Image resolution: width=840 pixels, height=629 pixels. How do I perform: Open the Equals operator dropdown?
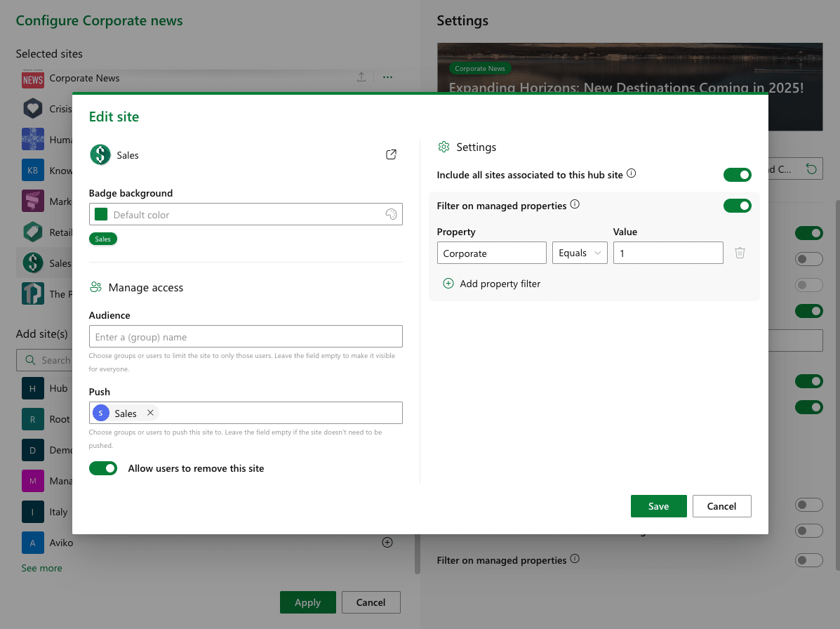(x=579, y=253)
